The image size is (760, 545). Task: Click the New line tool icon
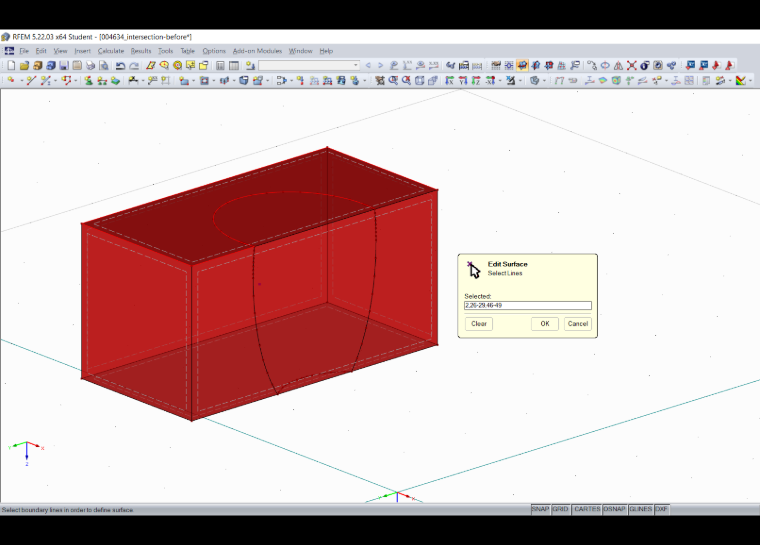pyautogui.click(x=32, y=80)
